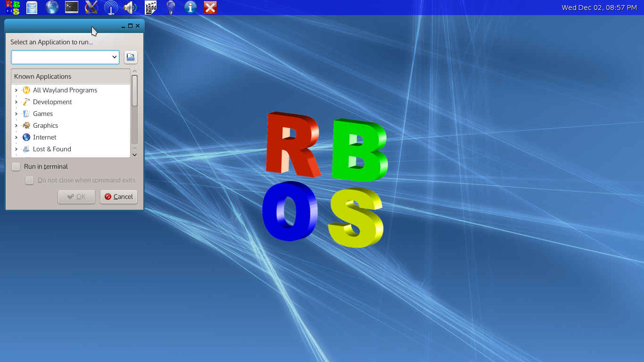
Task: Expand All Wayland Programs tree node
Action: 16,90
